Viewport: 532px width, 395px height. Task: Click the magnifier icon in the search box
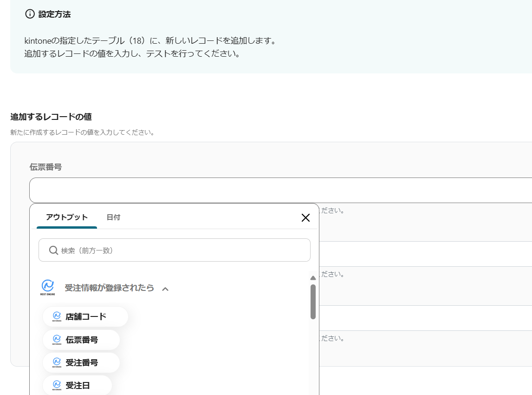pyautogui.click(x=53, y=250)
